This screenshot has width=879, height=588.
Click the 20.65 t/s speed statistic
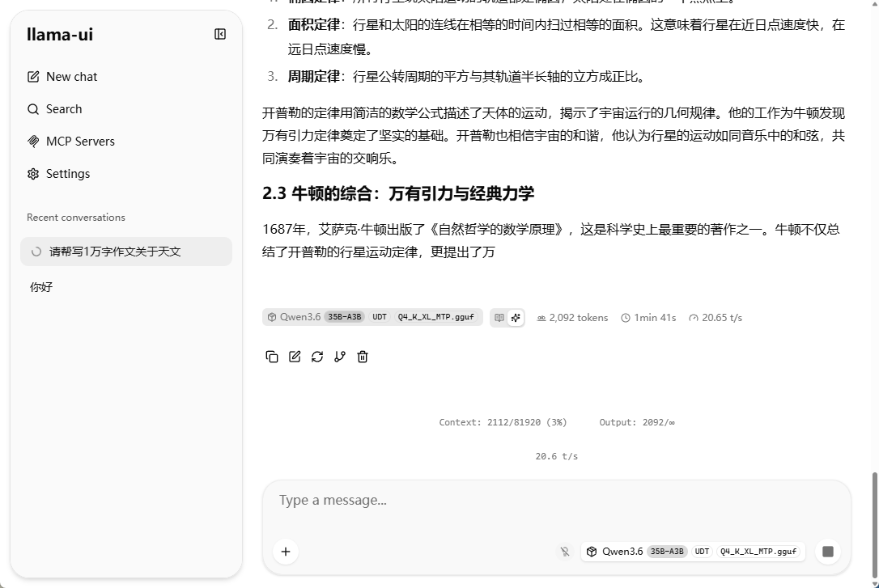[x=716, y=318]
